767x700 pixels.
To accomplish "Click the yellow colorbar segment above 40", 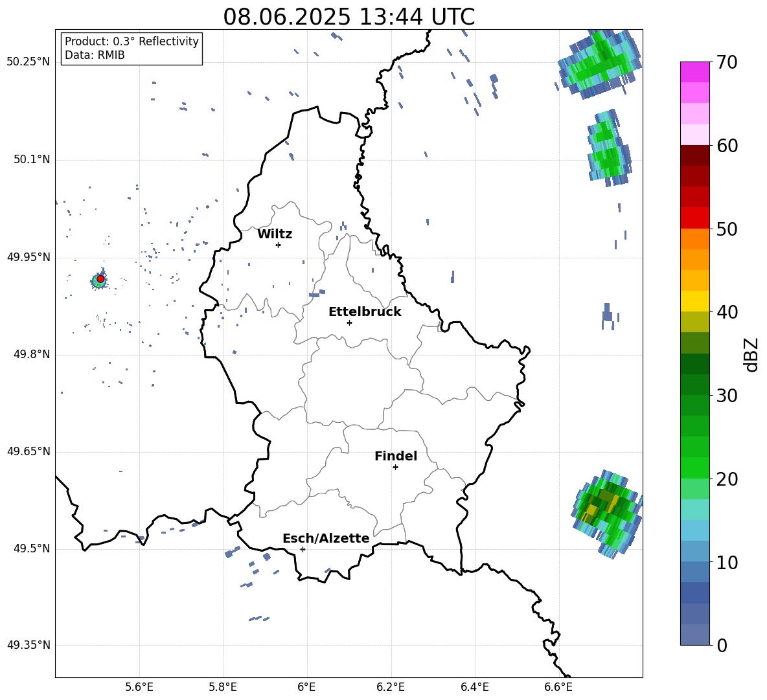I will [x=694, y=301].
